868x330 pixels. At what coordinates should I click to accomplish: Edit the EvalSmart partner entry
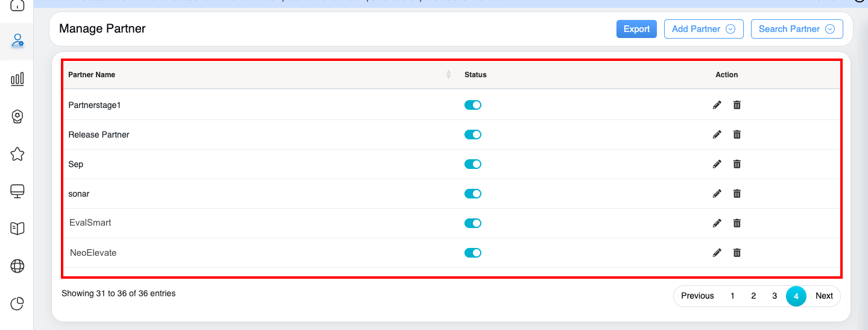717,223
